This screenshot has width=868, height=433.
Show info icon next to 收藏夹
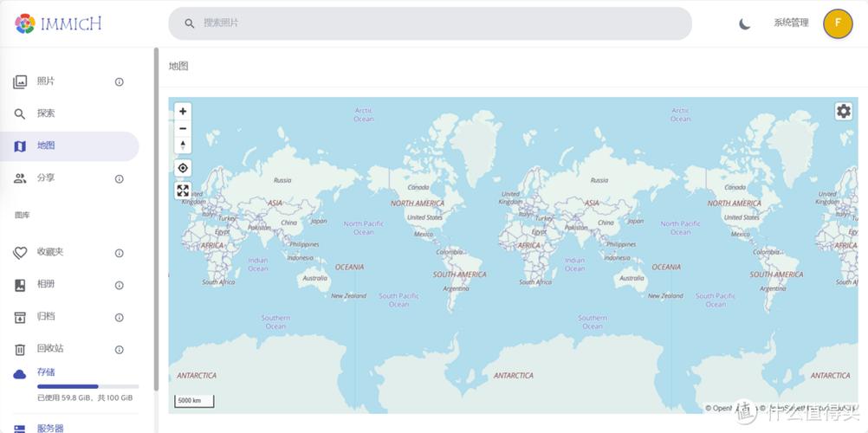(x=119, y=253)
